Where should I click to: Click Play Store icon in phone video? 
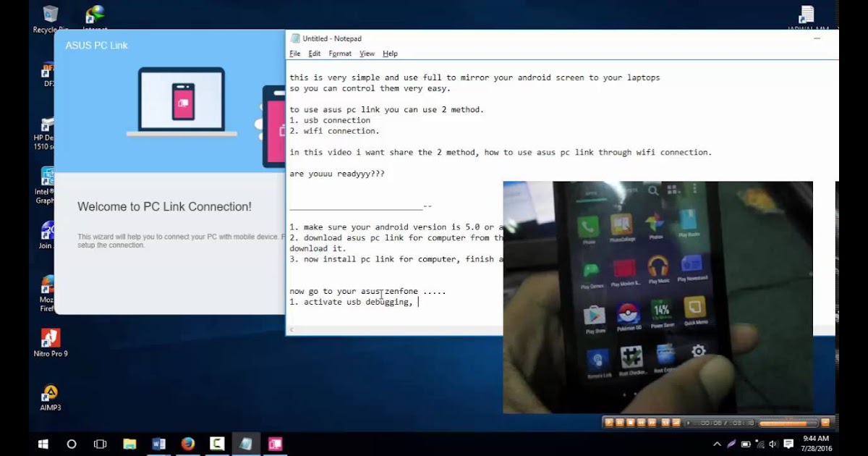595,316
